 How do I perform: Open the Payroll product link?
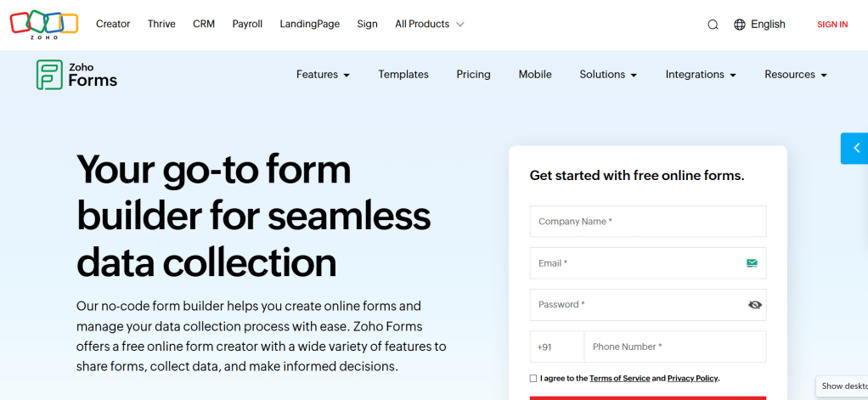[247, 24]
